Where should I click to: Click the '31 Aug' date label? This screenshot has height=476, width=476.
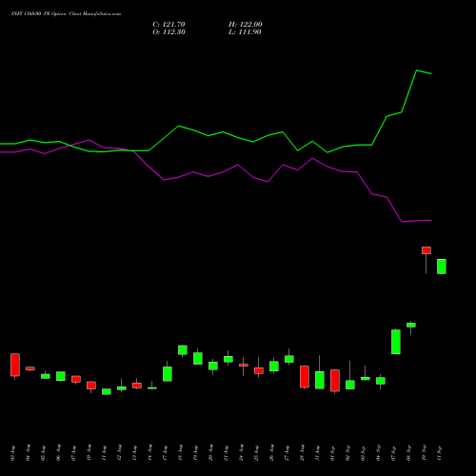tap(318, 453)
